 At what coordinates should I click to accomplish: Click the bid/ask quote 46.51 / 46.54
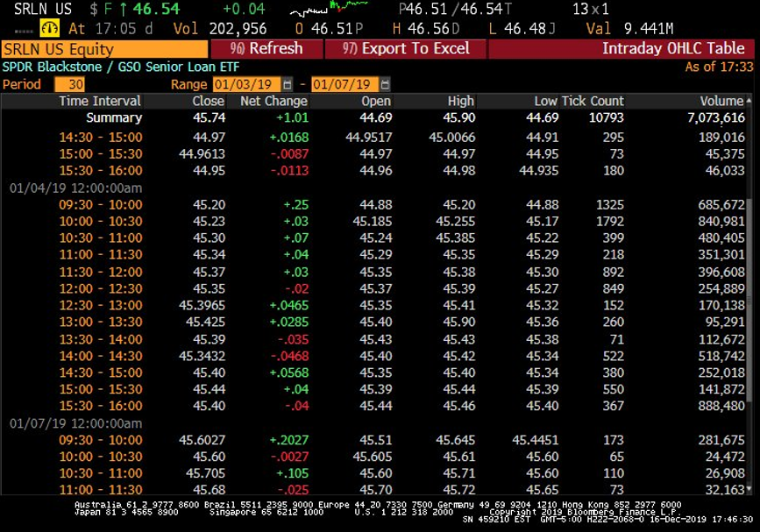[x=455, y=9]
